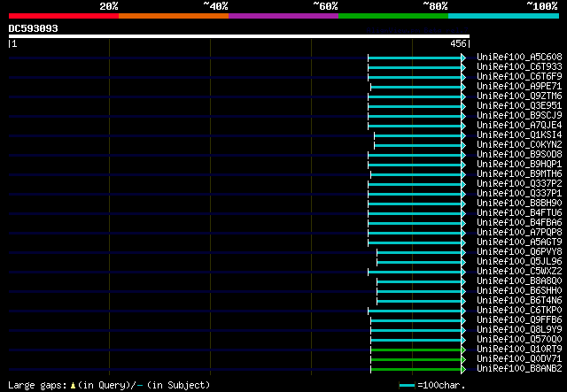Click the cyan alignment bar for UniRef100_C5WXZ2
The height and width of the screenshot is (392, 567).
tap(416, 272)
